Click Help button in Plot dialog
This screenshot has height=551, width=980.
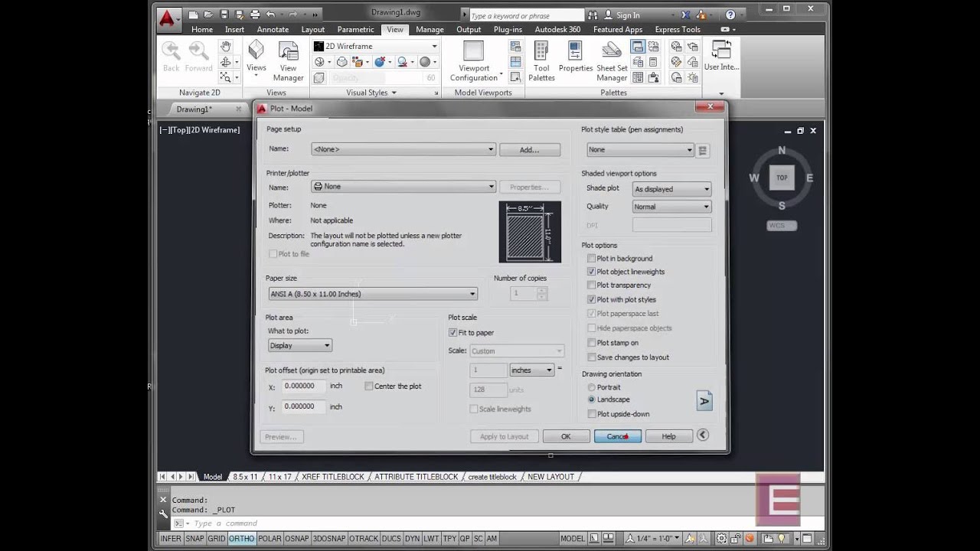point(668,436)
